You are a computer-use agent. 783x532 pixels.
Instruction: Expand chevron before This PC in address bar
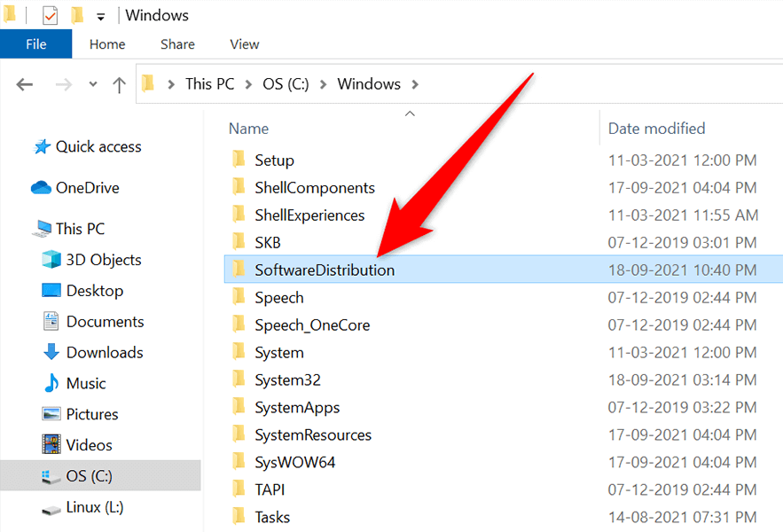click(171, 84)
